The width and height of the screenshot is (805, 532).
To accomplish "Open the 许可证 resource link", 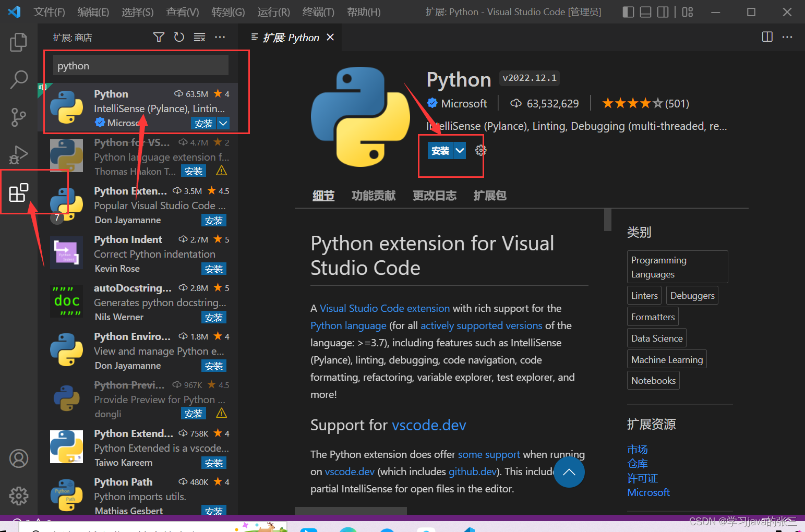I will click(642, 478).
